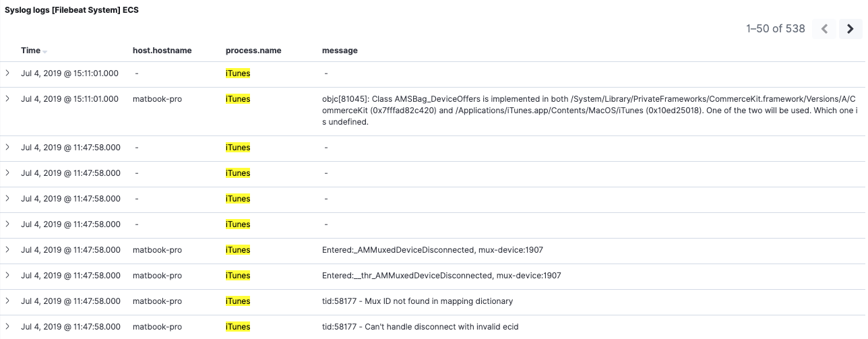This screenshot has width=868, height=339.
Task: Click the process.name column header
Action: (253, 51)
